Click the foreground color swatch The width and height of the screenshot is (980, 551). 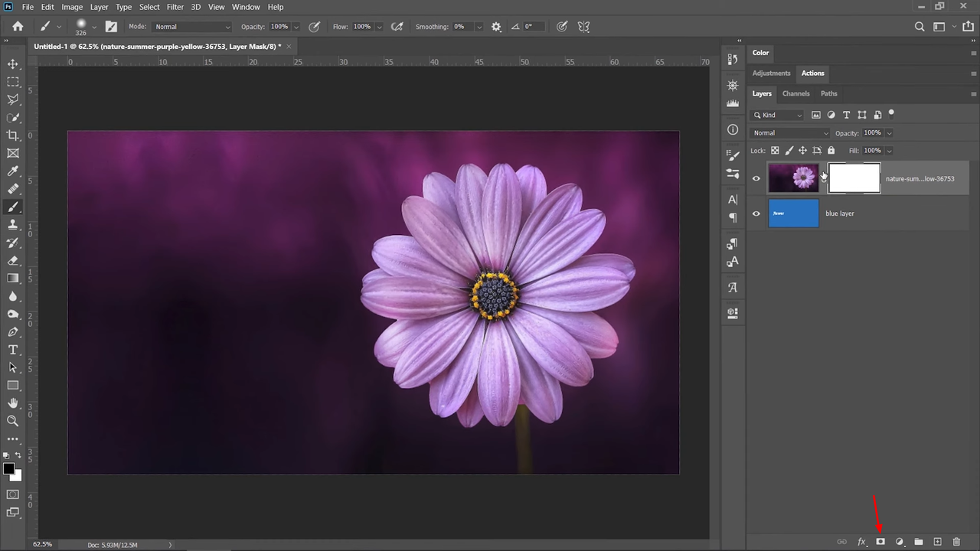[x=10, y=468]
